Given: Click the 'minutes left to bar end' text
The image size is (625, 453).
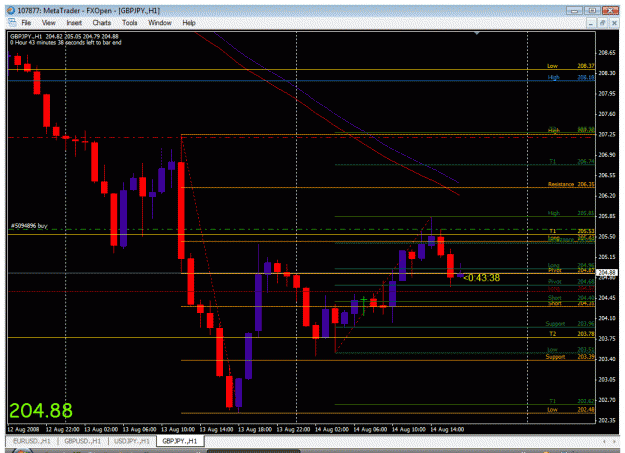Looking at the screenshot, I should click(66, 42).
